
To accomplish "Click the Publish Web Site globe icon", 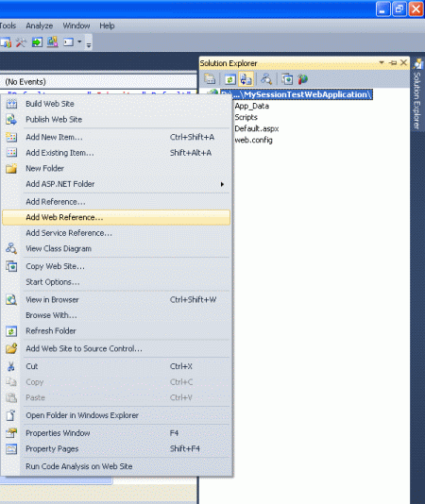I will (x=11, y=120).
